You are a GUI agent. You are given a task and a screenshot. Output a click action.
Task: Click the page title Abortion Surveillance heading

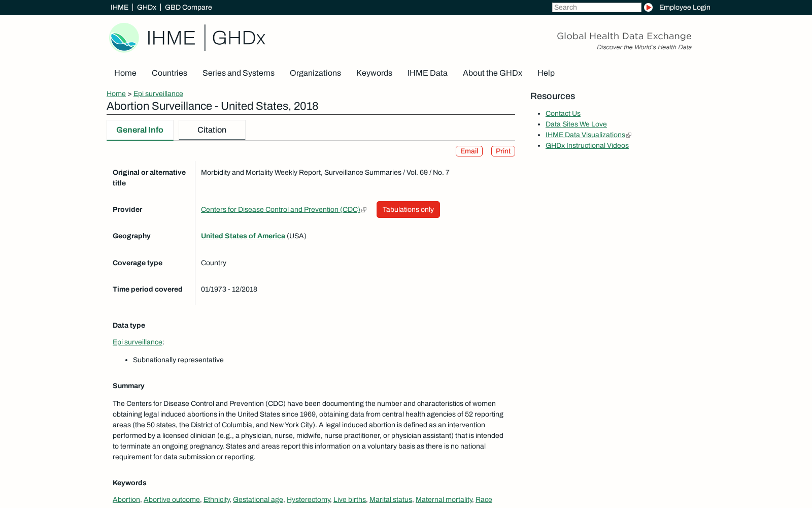coord(213,106)
